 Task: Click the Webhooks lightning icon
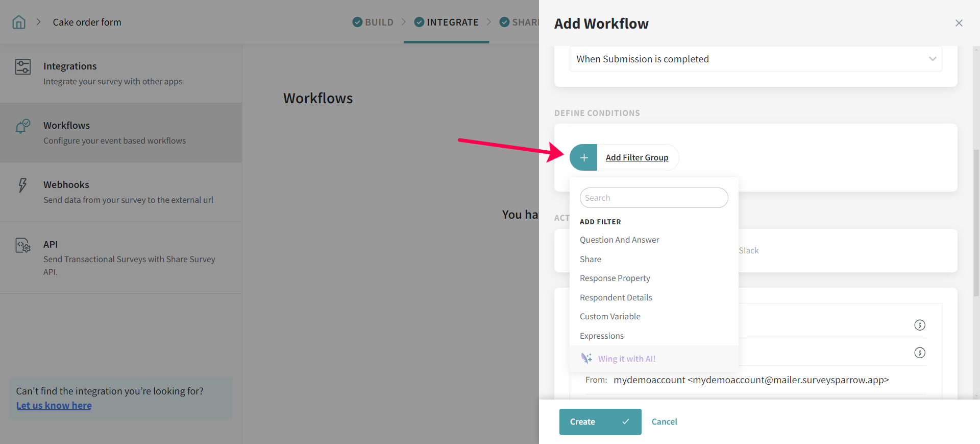click(22, 185)
